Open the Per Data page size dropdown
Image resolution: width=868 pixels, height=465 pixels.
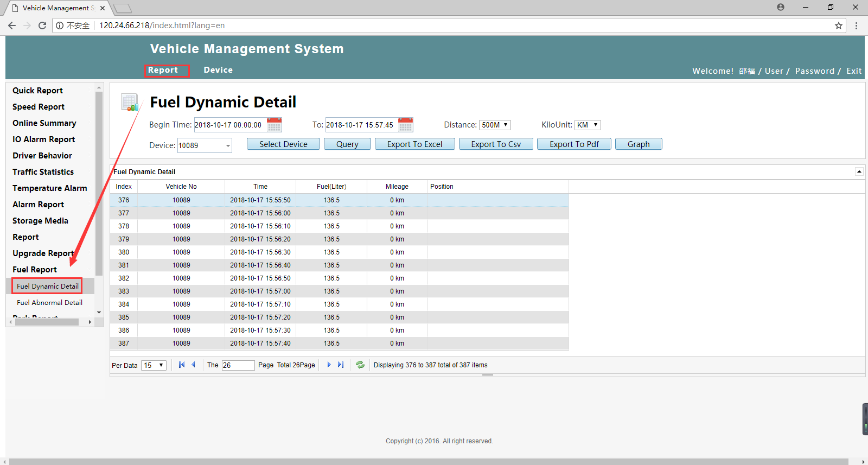tap(154, 365)
